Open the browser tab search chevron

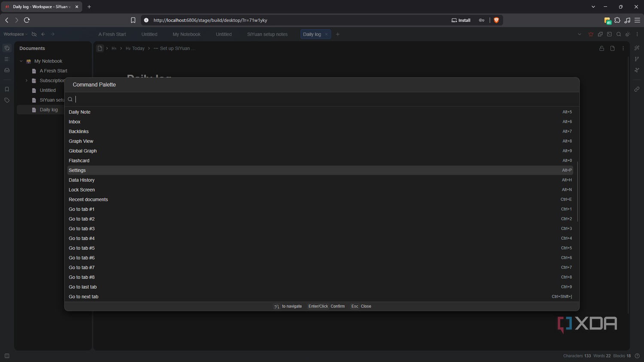pyautogui.click(x=593, y=7)
